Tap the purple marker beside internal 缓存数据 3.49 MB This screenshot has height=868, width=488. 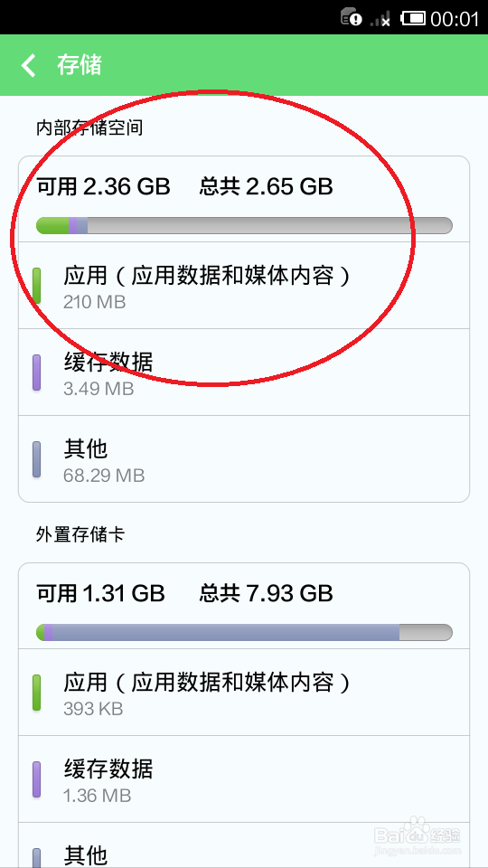36,373
